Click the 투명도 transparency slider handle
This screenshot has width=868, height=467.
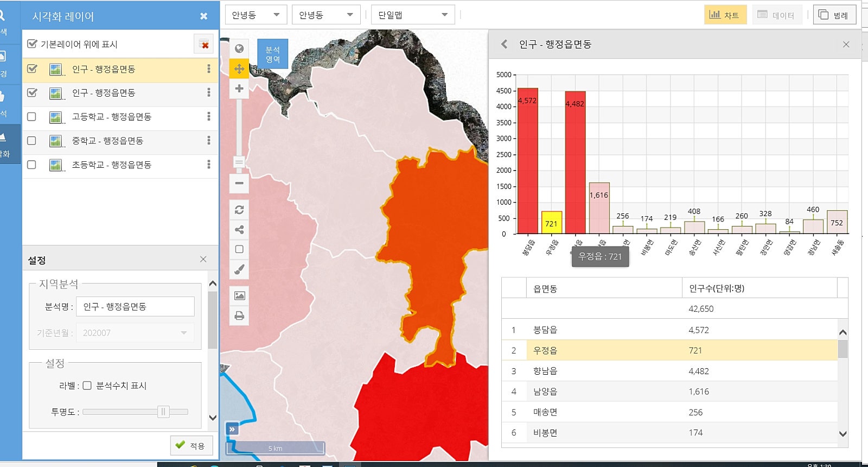163,412
